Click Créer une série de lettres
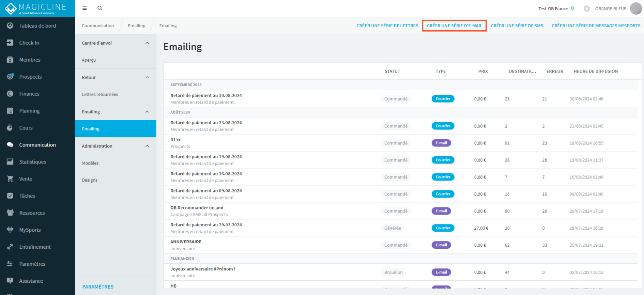The height and width of the screenshot is (295, 644). pyautogui.click(x=387, y=26)
